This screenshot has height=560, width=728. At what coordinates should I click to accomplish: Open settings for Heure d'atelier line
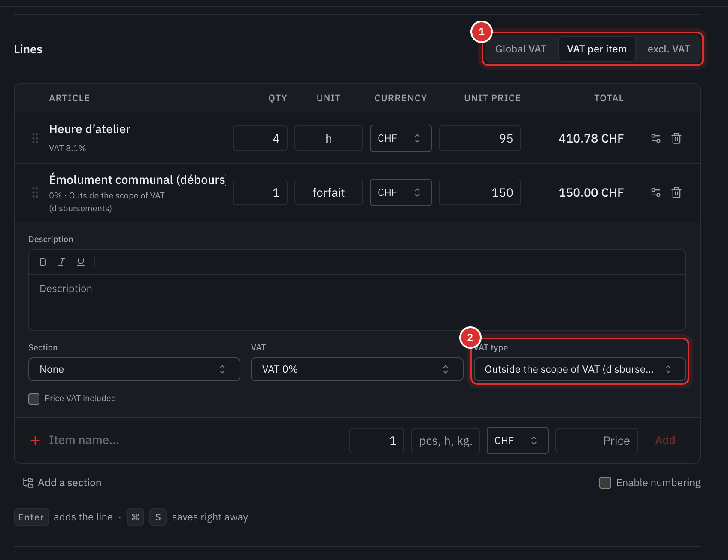(655, 138)
